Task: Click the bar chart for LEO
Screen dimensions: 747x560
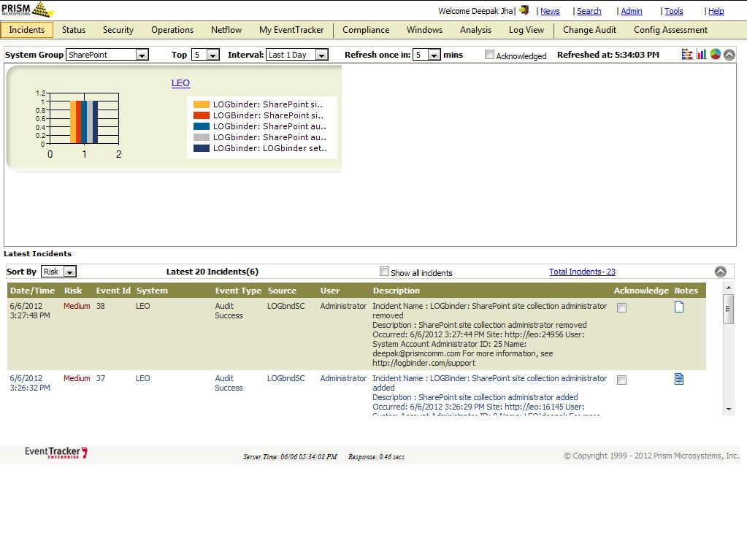Action: point(84,118)
